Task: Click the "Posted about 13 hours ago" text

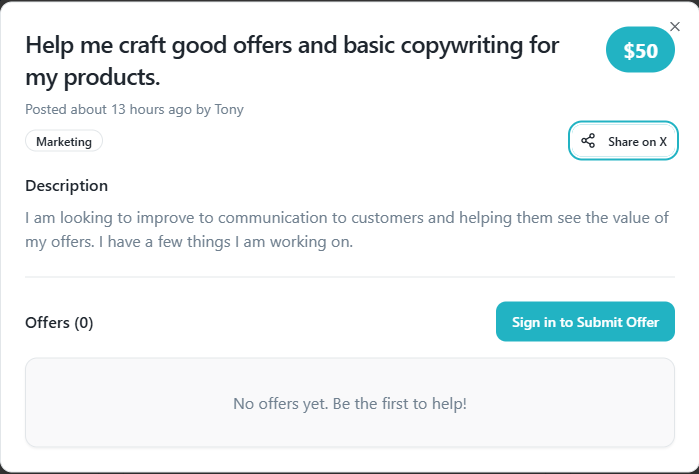Action: pos(110,109)
